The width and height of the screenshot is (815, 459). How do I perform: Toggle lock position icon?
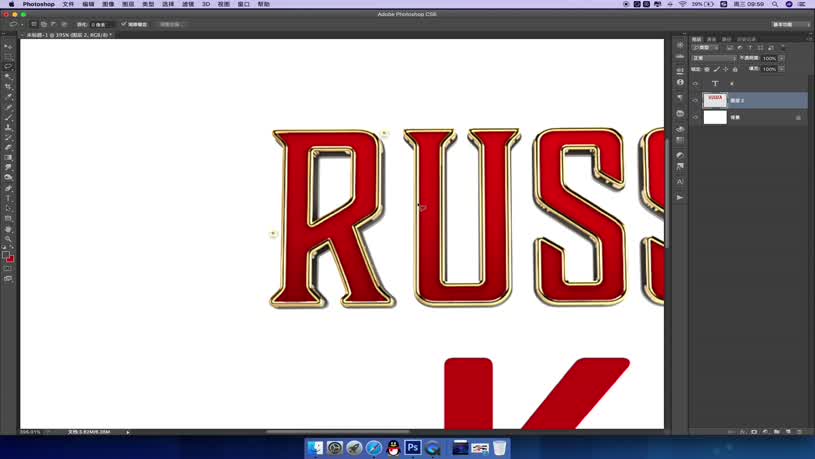point(726,69)
